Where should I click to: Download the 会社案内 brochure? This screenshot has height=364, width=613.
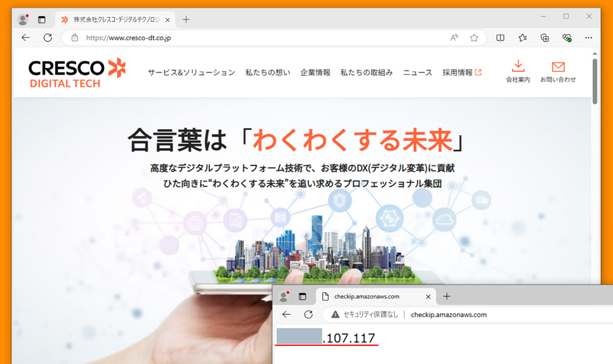pyautogui.click(x=518, y=72)
